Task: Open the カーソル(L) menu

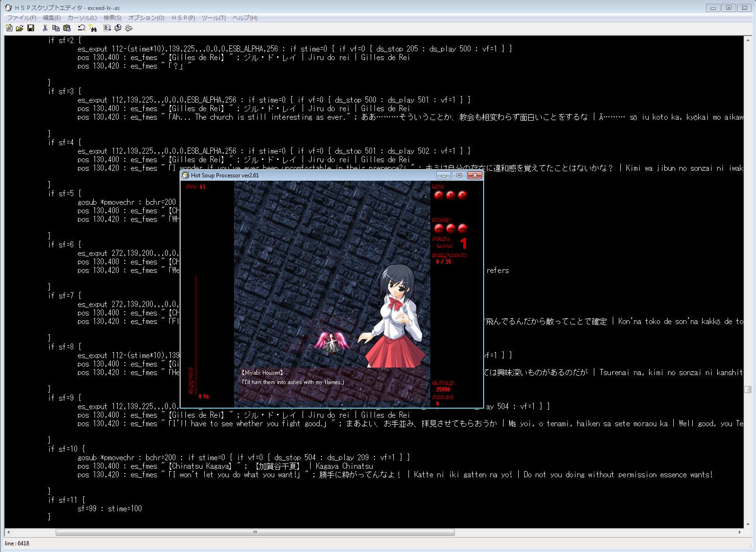Action: pos(82,18)
